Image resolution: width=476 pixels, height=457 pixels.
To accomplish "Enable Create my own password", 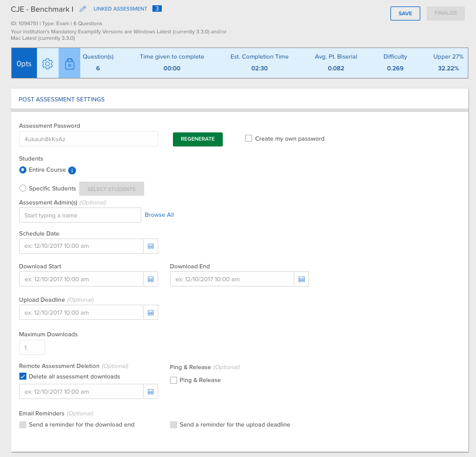I will pyautogui.click(x=249, y=138).
